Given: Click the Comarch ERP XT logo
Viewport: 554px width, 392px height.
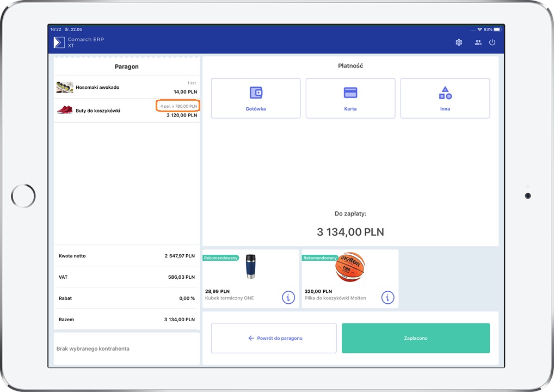Looking at the screenshot, I should point(59,42).
